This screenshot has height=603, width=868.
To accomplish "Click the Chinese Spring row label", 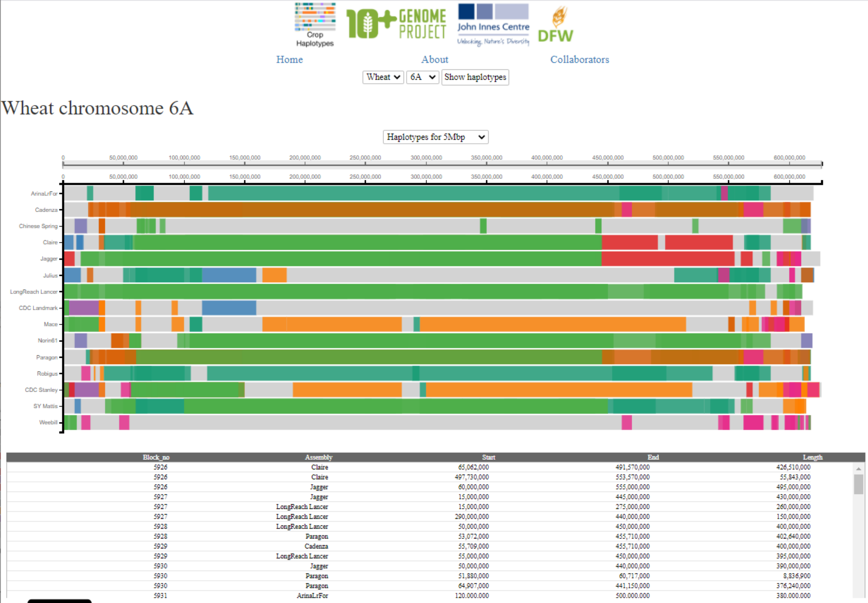I will 38,226.
